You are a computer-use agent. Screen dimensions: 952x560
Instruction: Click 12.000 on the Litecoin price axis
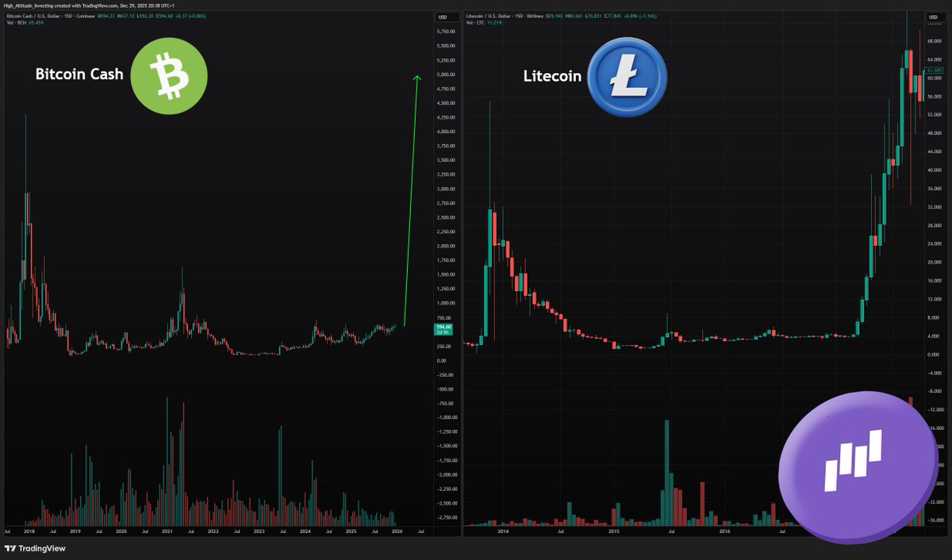[x=935, y=299]
